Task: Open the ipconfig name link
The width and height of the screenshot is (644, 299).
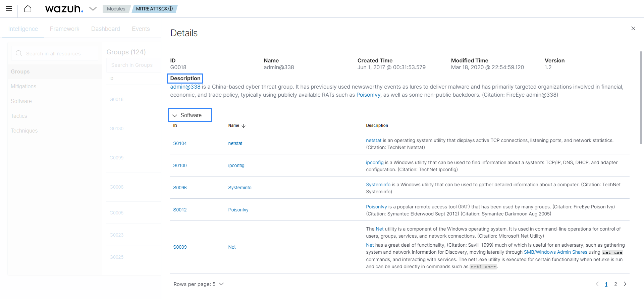Action: click(x=236, y=165)
